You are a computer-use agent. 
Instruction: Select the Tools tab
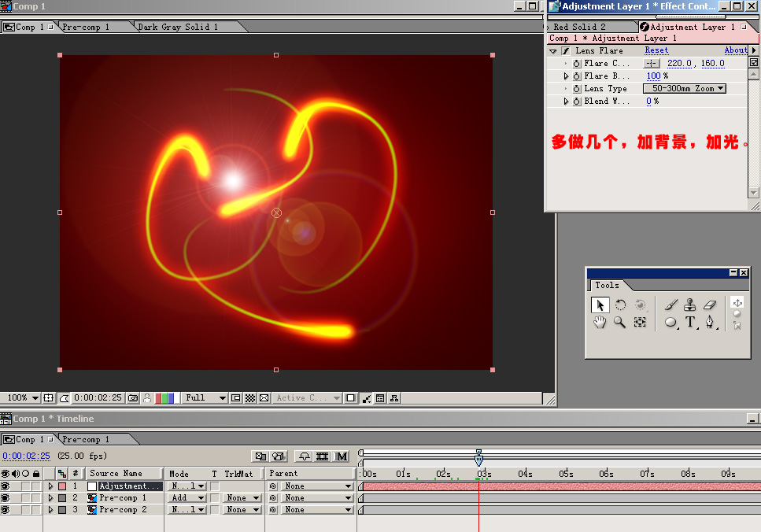tap(607, 286)
